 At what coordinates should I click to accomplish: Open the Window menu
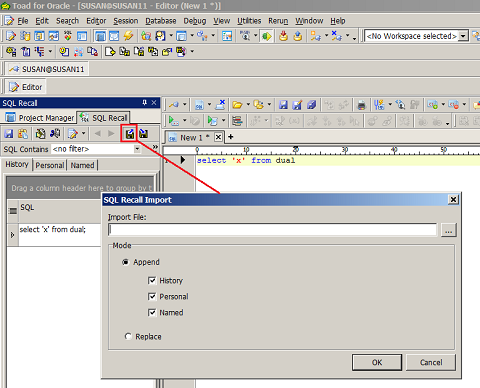point(309,21)
